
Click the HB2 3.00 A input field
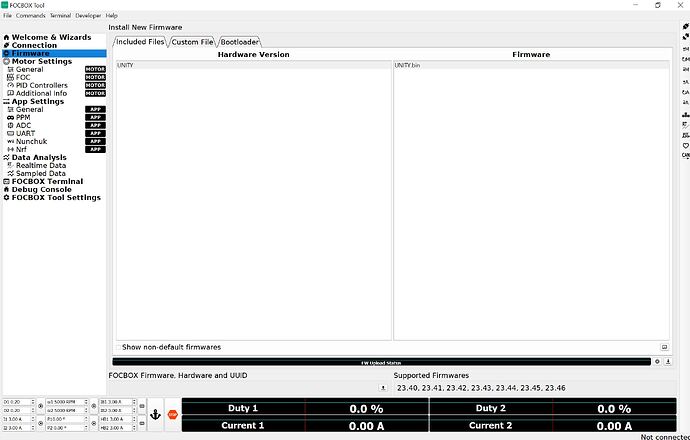(118, 428)
